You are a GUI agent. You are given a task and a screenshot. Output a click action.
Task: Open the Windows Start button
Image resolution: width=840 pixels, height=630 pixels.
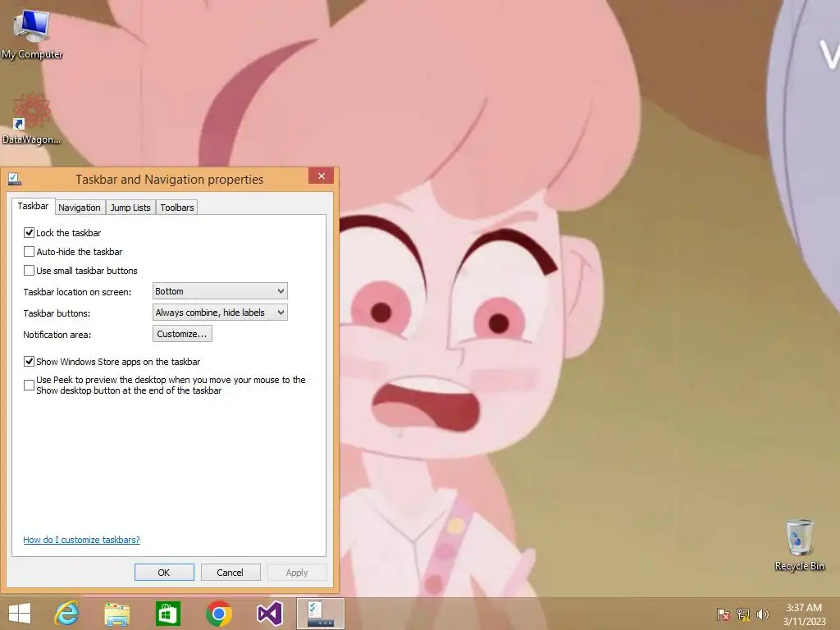20,614
